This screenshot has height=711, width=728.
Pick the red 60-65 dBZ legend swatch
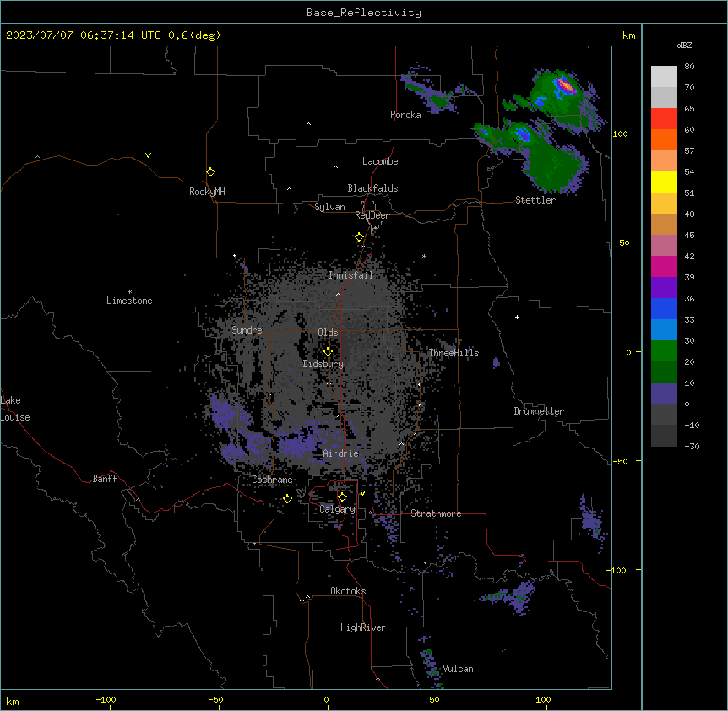point(664,119)
